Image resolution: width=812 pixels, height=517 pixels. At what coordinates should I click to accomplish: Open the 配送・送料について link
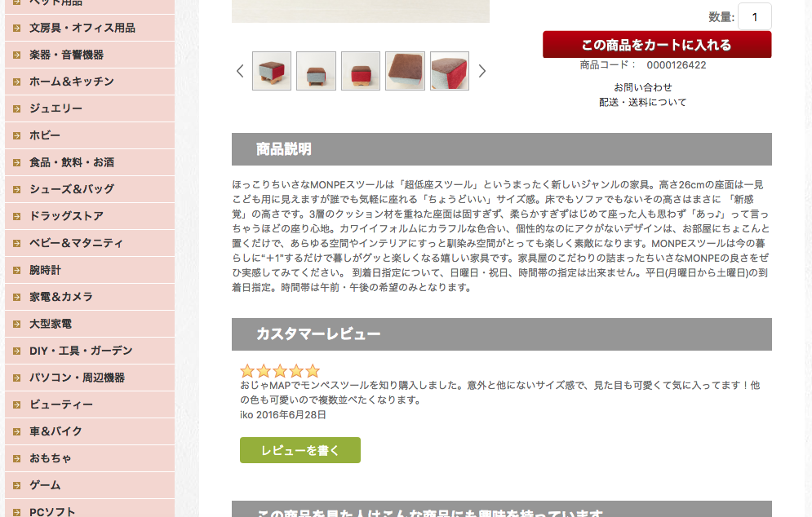pos(642,103)
